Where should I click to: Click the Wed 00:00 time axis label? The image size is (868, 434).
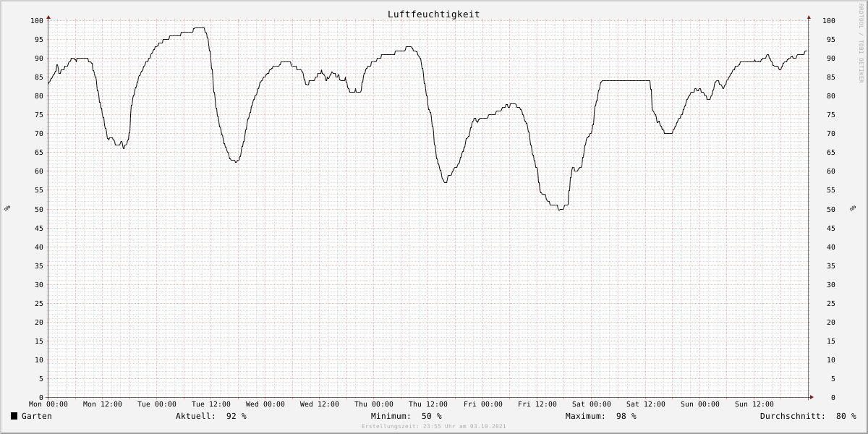coord(265,404)
